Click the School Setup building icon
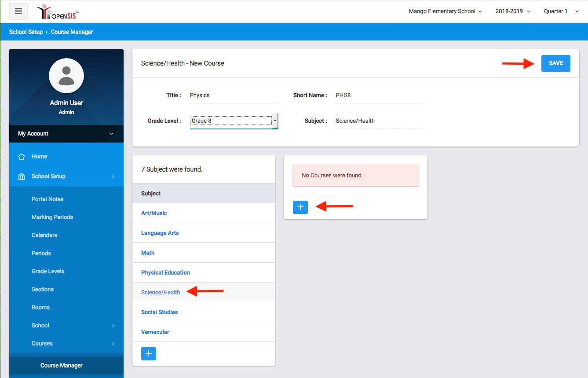Screen dimensions: 588x378 pyautogui.click(x=21, y=176)
